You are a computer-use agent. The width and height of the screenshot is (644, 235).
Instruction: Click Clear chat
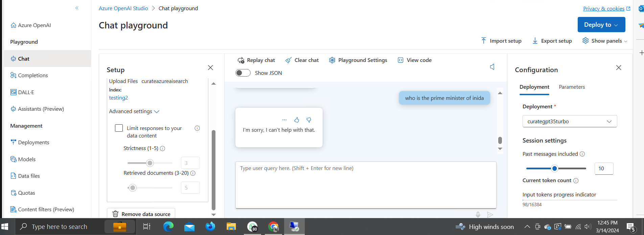tap(302, 60)
